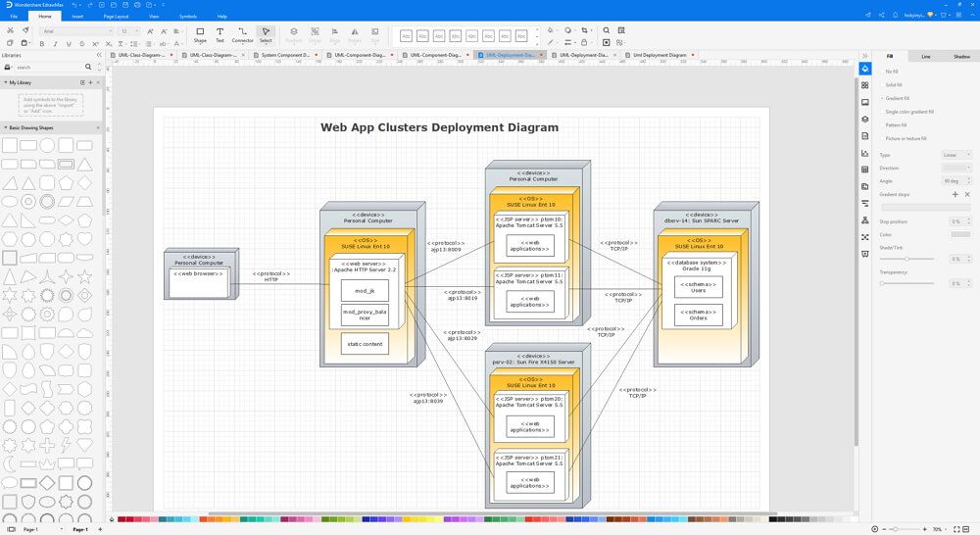Open the gradient Direction dropdown

point(956,169)
